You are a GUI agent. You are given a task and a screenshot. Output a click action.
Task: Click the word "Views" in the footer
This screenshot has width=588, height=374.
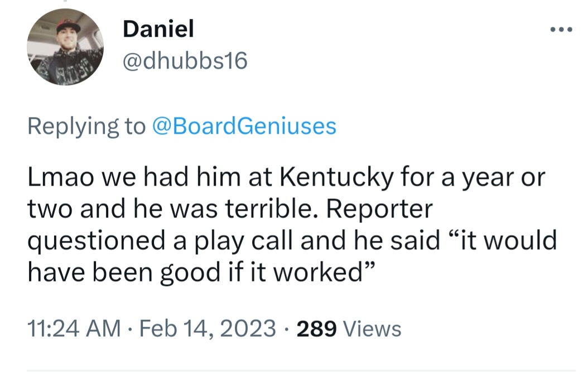click(372, 328)
